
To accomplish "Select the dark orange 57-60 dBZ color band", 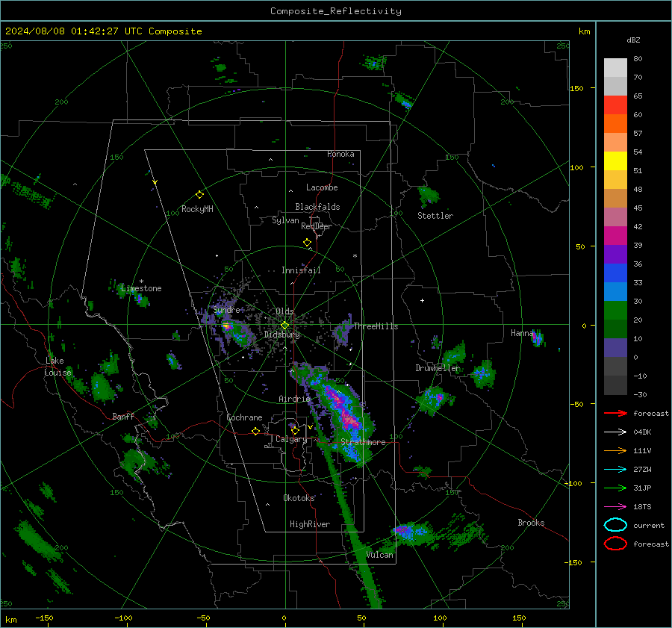I will (x=615, y=124).
